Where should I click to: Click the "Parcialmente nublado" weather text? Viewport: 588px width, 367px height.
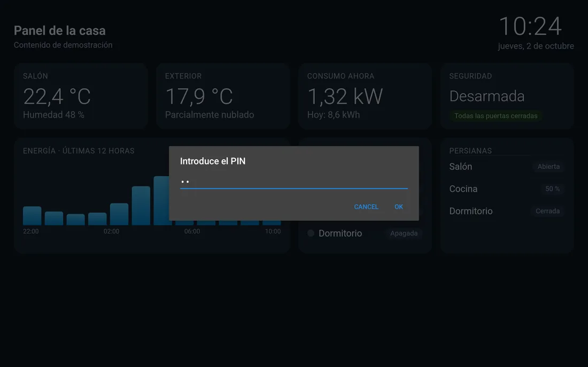[x=210, y=115]
